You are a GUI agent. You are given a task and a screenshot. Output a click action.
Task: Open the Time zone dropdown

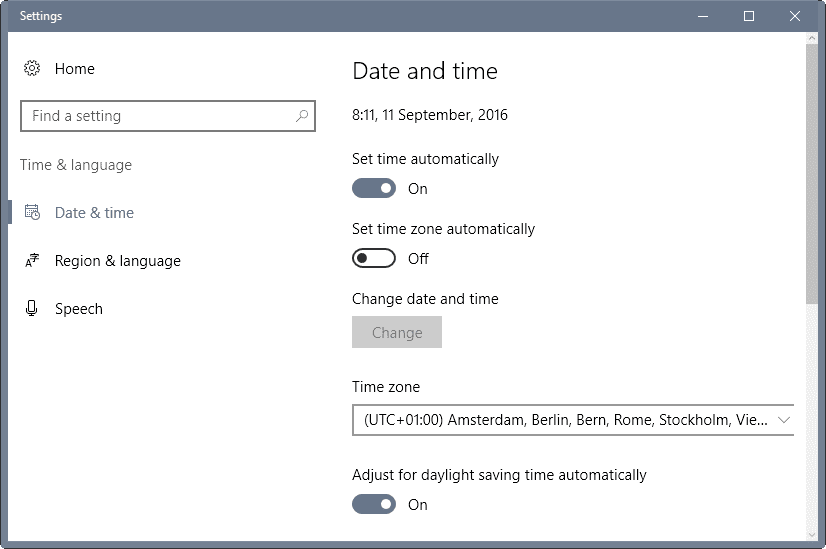[573, 420]
